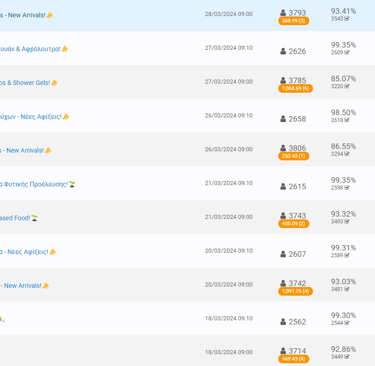Click the recipient count 2615

(297, 187)
